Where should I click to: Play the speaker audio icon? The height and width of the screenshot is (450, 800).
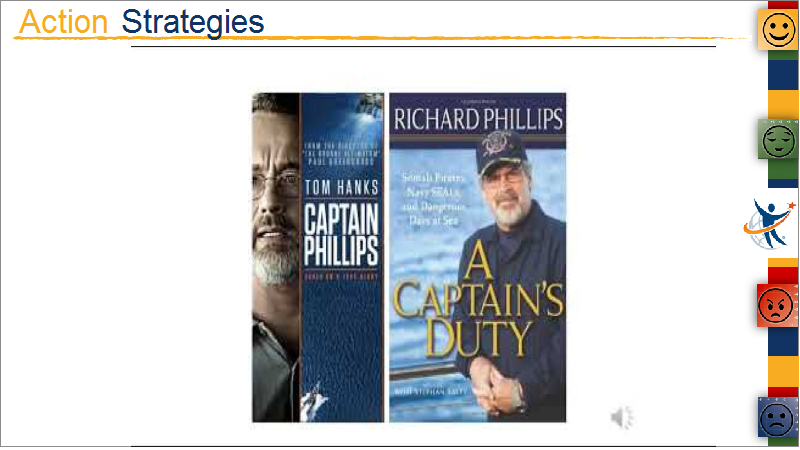click(622, 417)
